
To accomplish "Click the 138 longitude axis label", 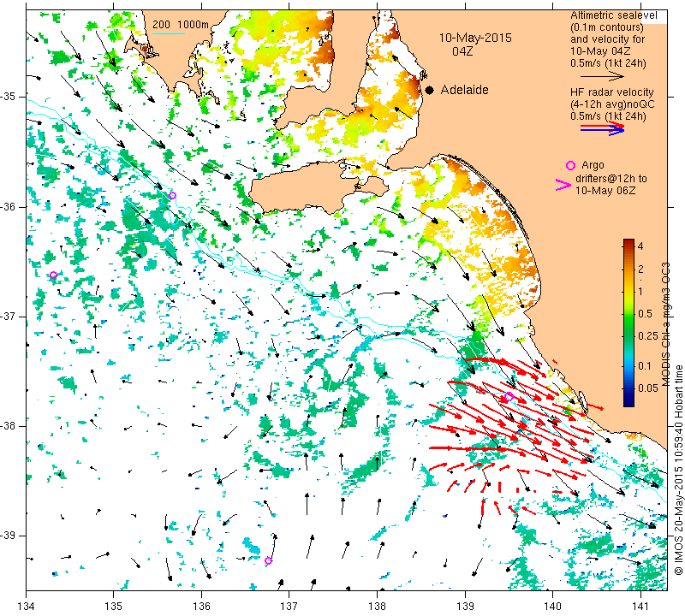I will 378,607.
